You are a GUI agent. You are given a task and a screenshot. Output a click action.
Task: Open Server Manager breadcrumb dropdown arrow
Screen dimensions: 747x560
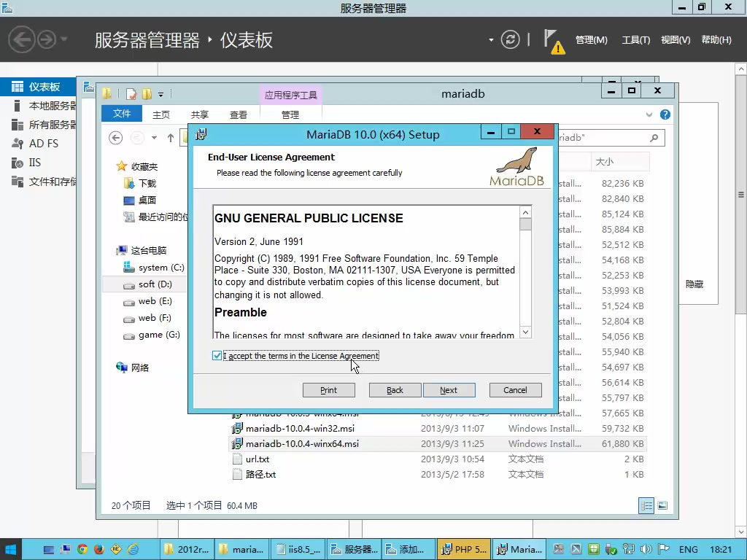[x=491, y=40]
